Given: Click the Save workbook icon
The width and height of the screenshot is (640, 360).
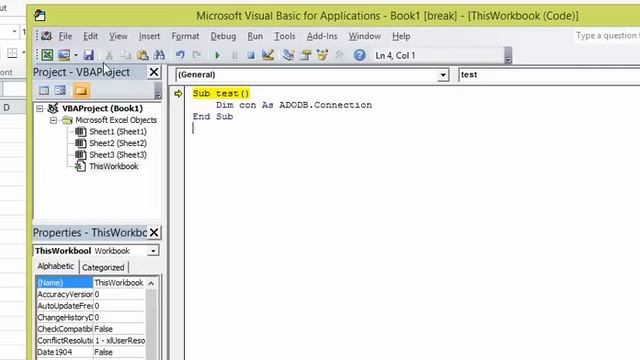Looking at the screenshot, I should pyautogui.click(x=89, y=55).
